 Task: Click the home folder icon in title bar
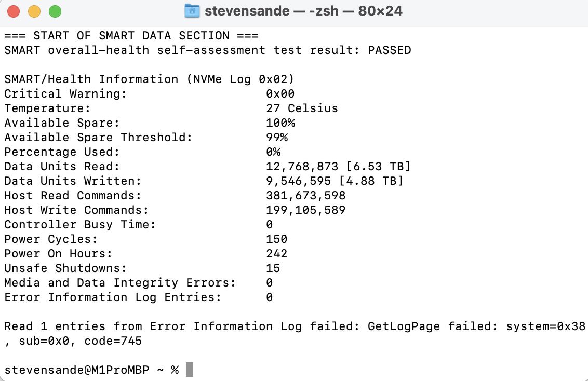[192, 11]
